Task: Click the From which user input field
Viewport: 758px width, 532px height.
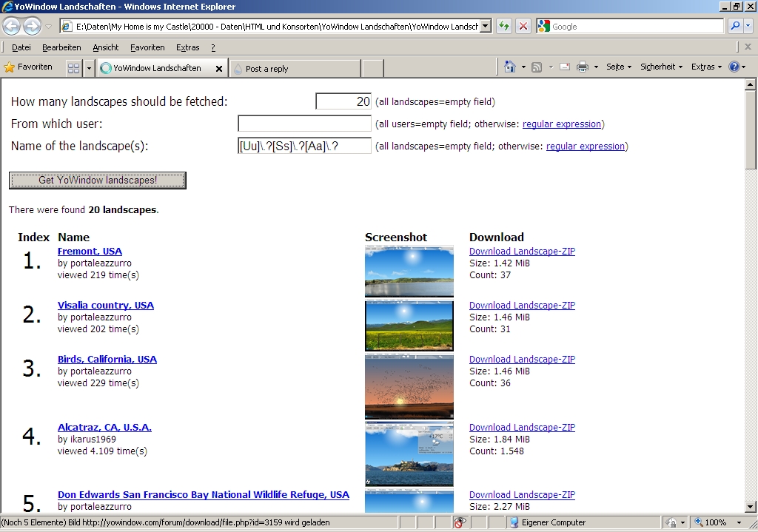Action: point(303,124)
